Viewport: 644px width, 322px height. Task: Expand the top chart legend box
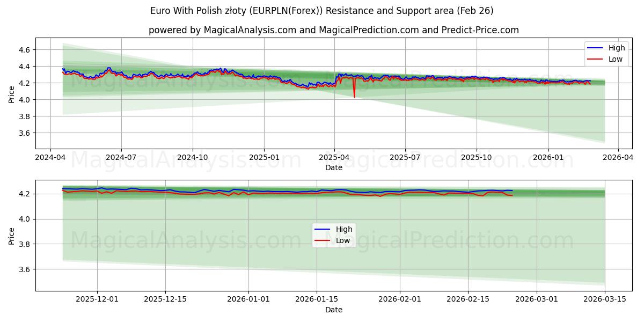click(x=605, y=53)
